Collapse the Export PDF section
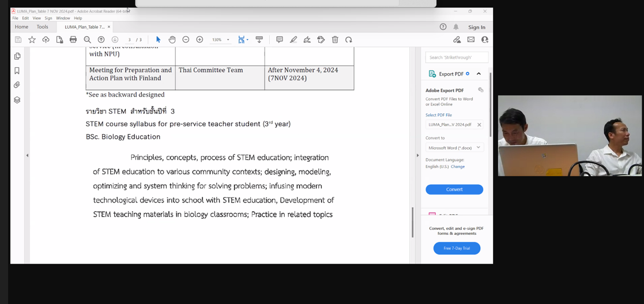The image size is (644, 304). 479,74
